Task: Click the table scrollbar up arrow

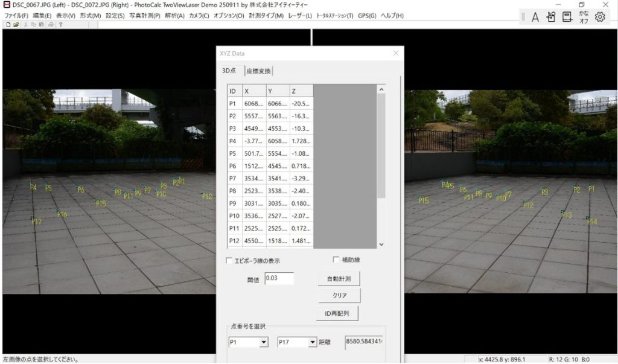Action: click(x=381, y=89)
